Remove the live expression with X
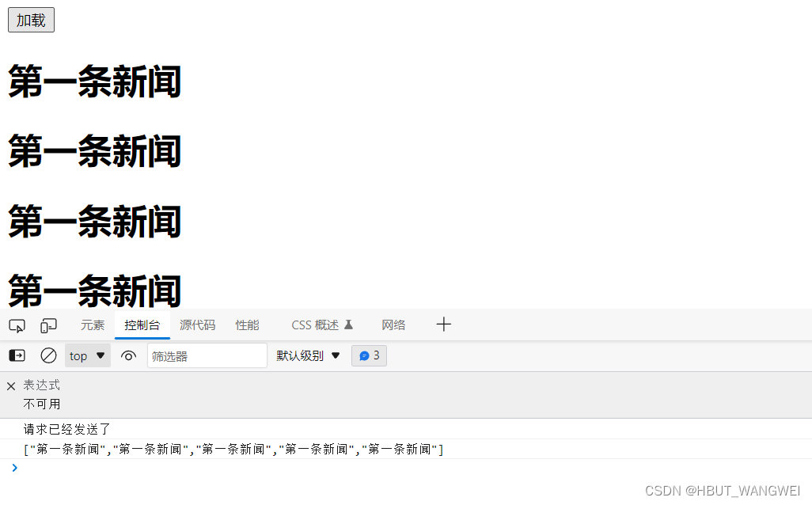This screenshot has width=812, height=505. [11, 385]
